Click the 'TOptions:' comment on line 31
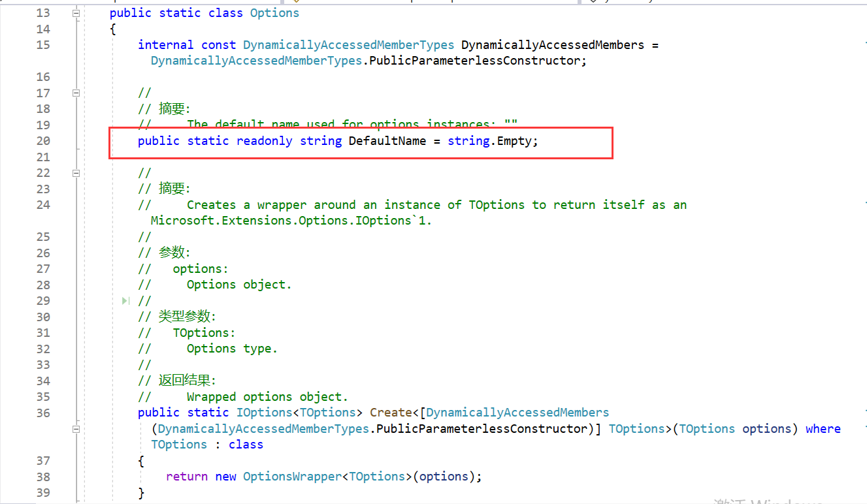Screen dimensions: 867x504 (x=204, y=333)
